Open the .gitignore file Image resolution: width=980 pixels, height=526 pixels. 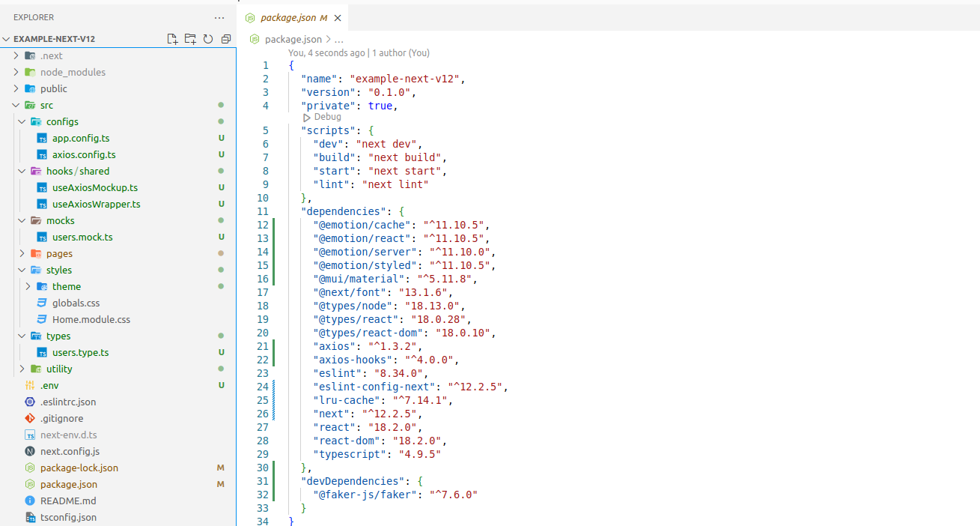pos(61,418)
